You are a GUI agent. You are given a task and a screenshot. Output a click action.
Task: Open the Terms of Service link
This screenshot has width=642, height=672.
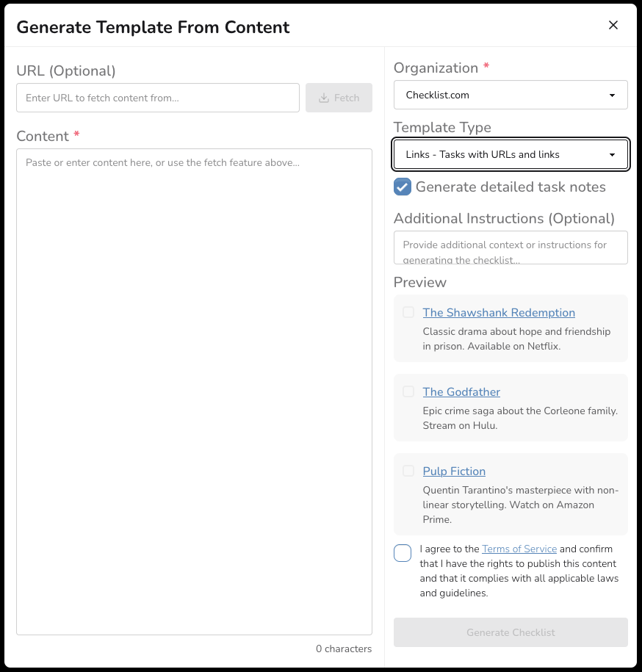519,549
